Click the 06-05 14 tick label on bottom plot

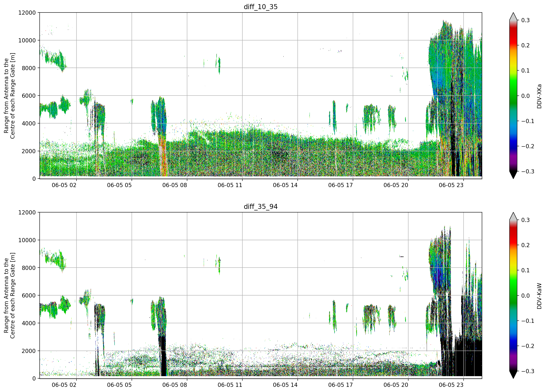[285, 385]
